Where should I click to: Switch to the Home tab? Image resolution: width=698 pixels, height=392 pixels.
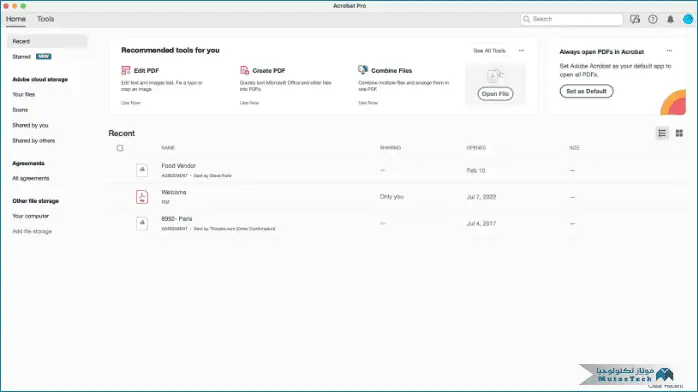pyautogui.click(x=16, y=19)
